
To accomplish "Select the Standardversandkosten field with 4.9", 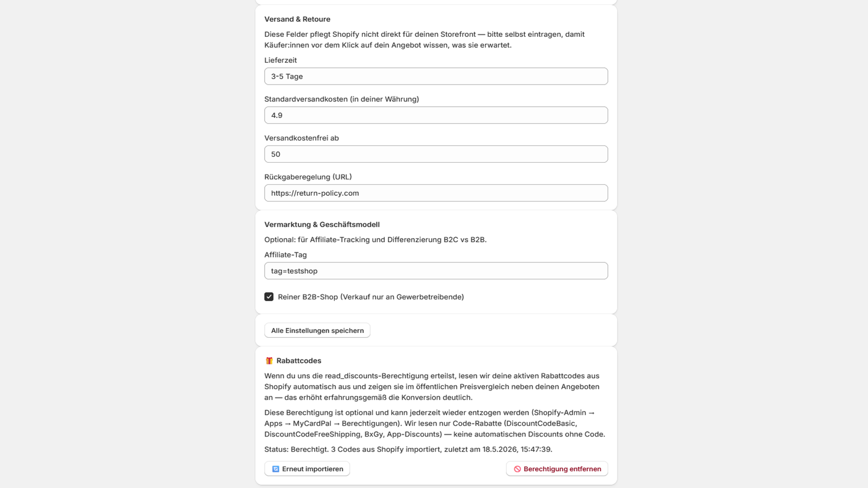I will (436, 115).
